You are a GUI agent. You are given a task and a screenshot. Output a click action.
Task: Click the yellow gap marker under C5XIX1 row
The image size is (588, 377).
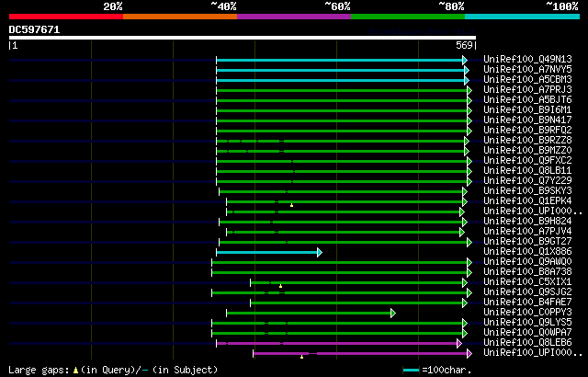point(280,286)
